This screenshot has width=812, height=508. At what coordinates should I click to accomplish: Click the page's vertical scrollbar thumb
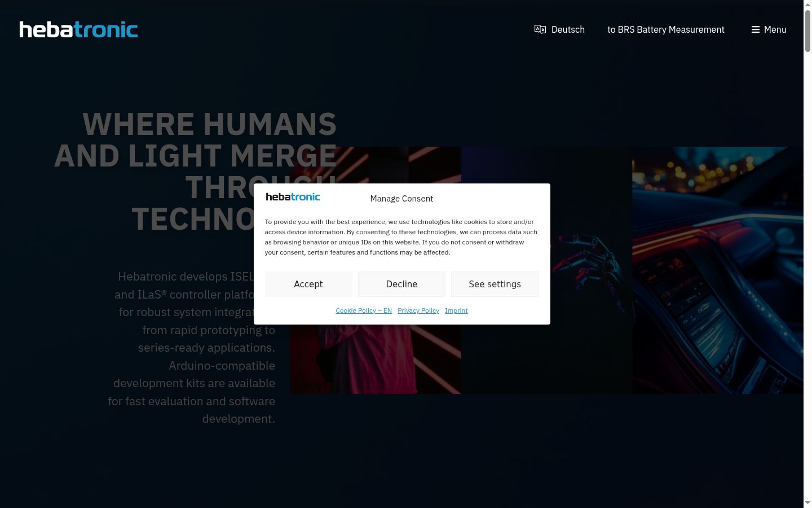tap(807, 30)
